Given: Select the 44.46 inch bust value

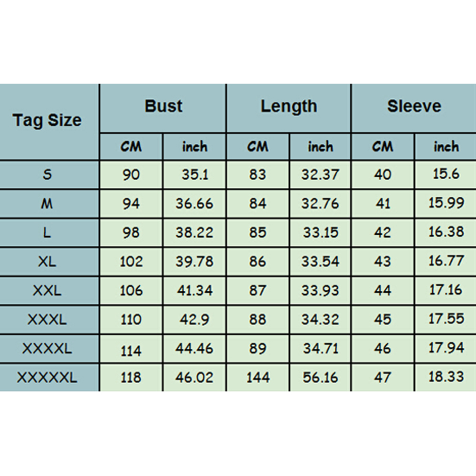Looking at the screenshot, I should (x=194, y=349).
